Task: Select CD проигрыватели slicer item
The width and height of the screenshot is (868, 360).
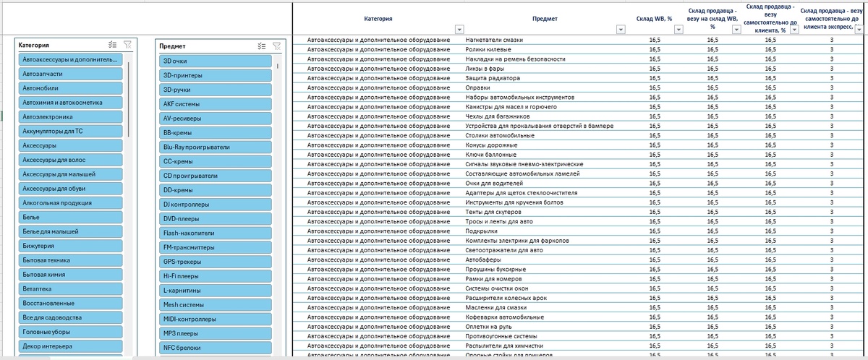Action: (x=215, y=176)
